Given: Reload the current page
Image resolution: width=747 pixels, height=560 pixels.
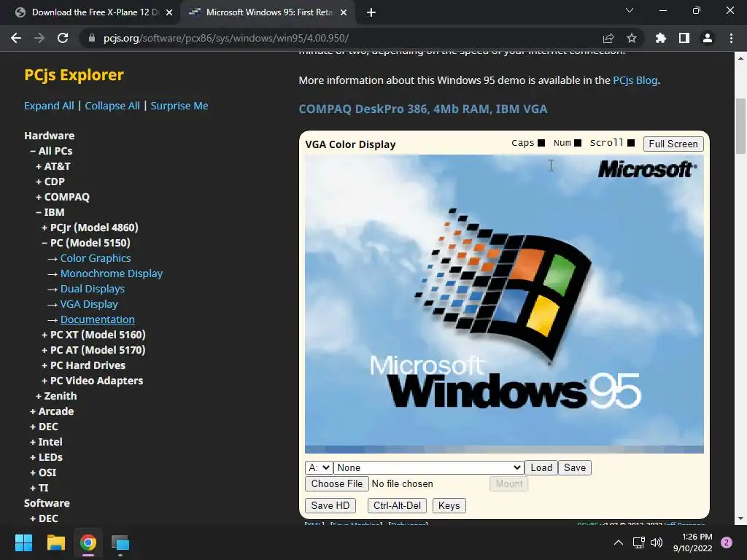Looking at the screenshot, I should coord(63,38).
